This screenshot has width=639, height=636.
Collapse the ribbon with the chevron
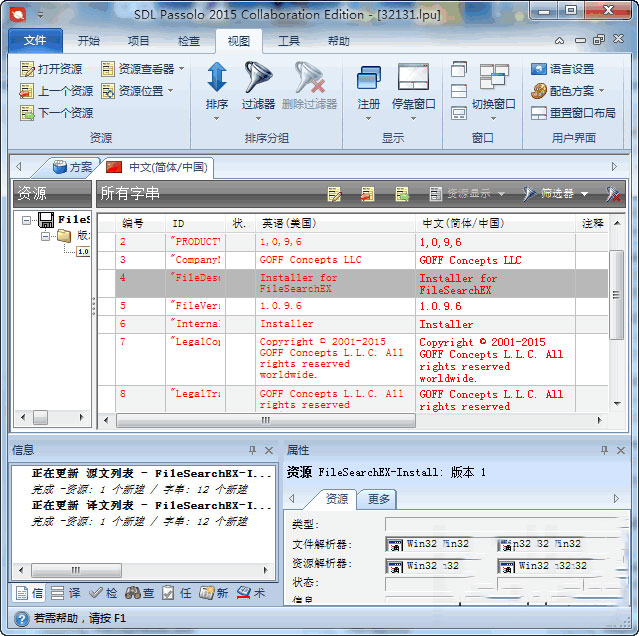click(560, 40)
